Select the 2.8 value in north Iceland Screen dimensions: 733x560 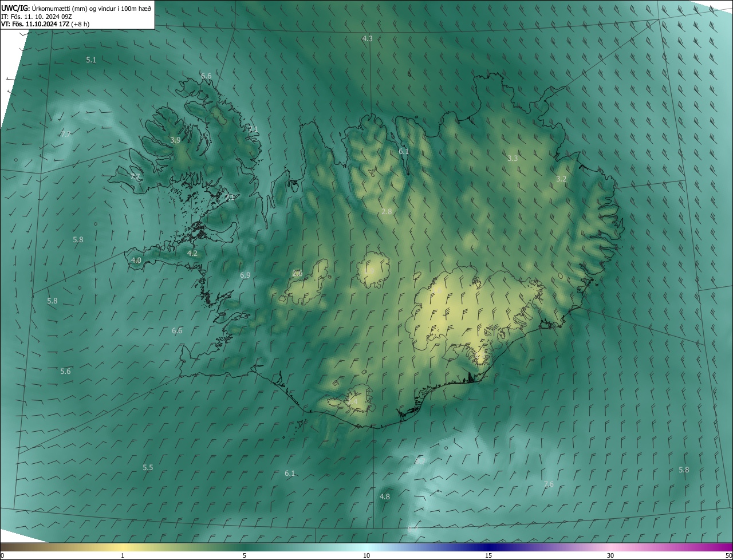coord(387,212)
